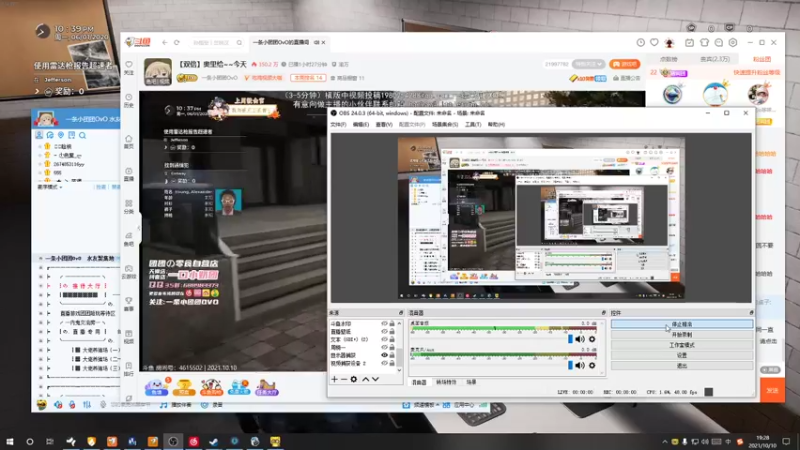
Task: Open 自由模式 mode dropdown in chat window
Action: (x=49, y=187)
